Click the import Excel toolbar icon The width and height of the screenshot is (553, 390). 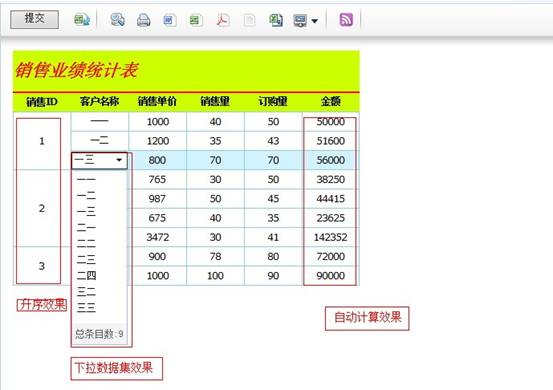pos(82,20)
